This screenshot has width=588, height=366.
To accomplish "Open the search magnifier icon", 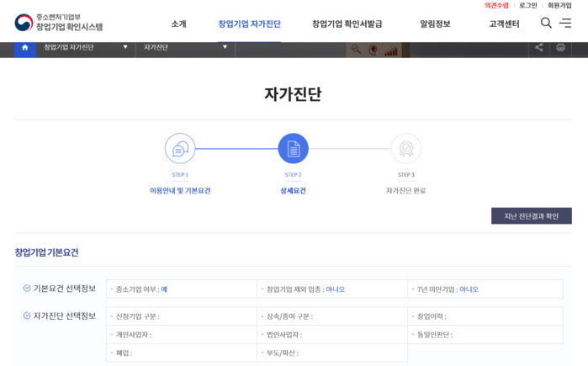I will [546, 24].
